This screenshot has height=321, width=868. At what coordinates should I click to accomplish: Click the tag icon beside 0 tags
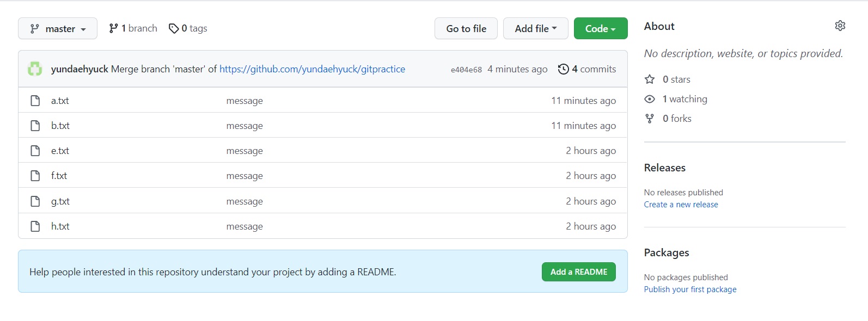click(174, 28)
